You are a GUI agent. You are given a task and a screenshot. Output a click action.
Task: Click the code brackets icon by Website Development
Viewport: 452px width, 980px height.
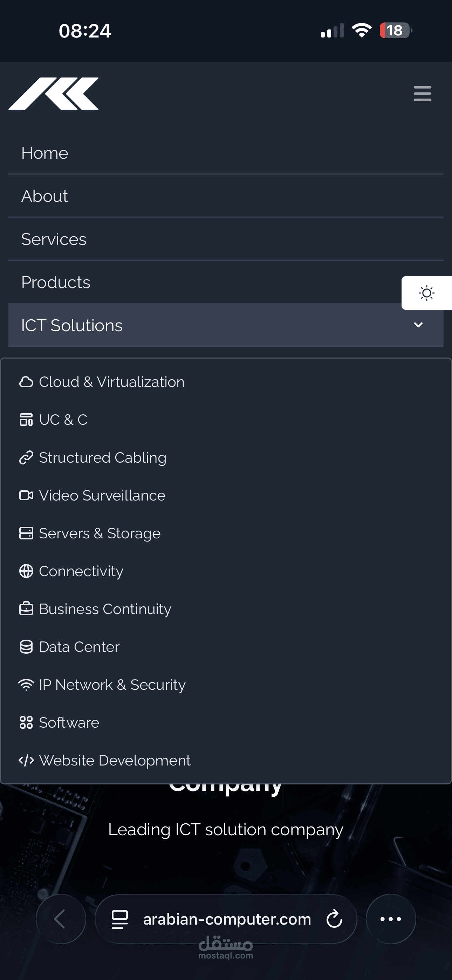[x=26, y=760]
